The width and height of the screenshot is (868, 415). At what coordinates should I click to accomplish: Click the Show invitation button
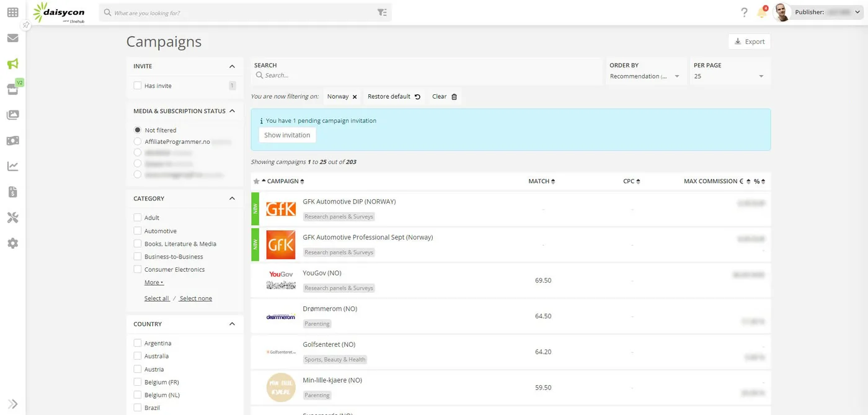(x=287, y=135)
